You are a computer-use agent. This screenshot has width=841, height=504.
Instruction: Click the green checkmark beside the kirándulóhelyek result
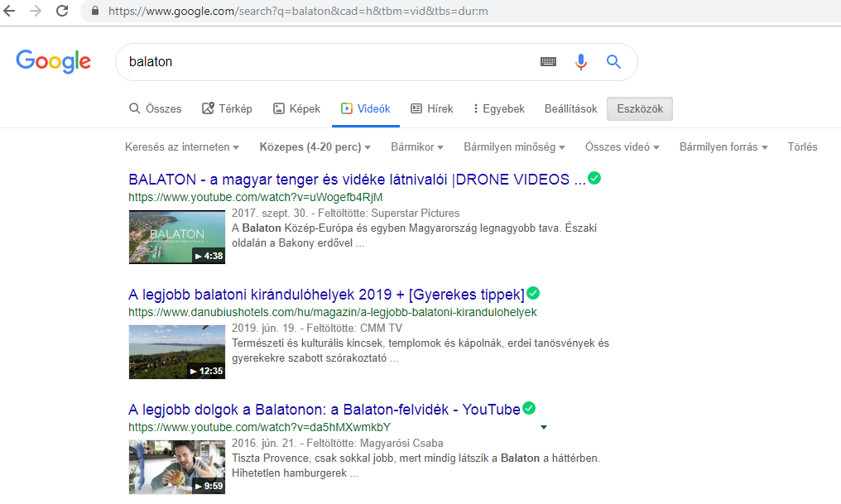coord(533,293)
